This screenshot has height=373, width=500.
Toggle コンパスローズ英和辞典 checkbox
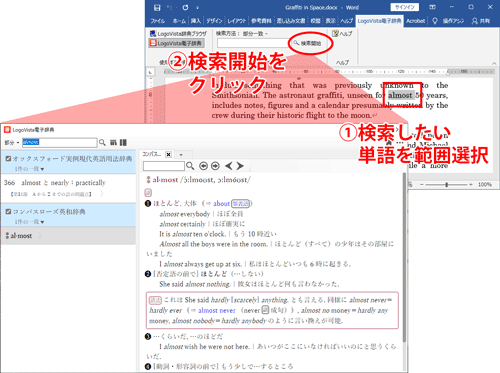[x=8, y=212]
